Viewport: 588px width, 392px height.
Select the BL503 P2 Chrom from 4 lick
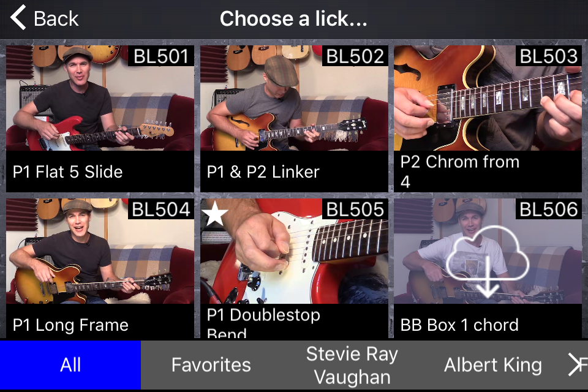(x=488, y=119)
